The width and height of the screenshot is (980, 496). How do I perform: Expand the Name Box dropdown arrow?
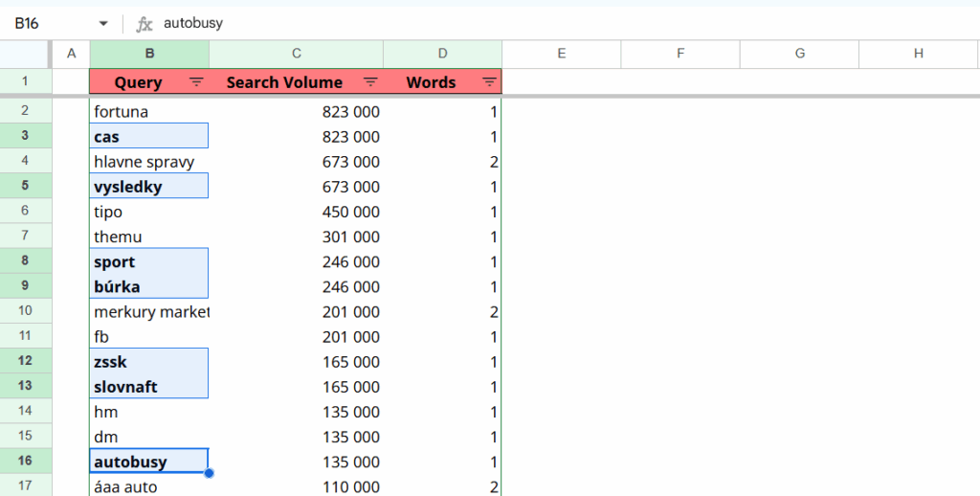(103, 23)
